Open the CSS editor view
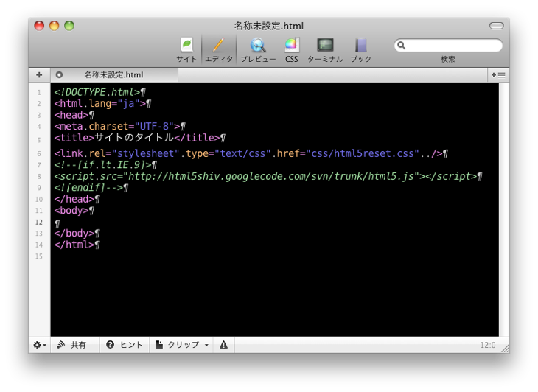Image resolution: width=538 pixels, height=392 pixels. coord(292,49)
